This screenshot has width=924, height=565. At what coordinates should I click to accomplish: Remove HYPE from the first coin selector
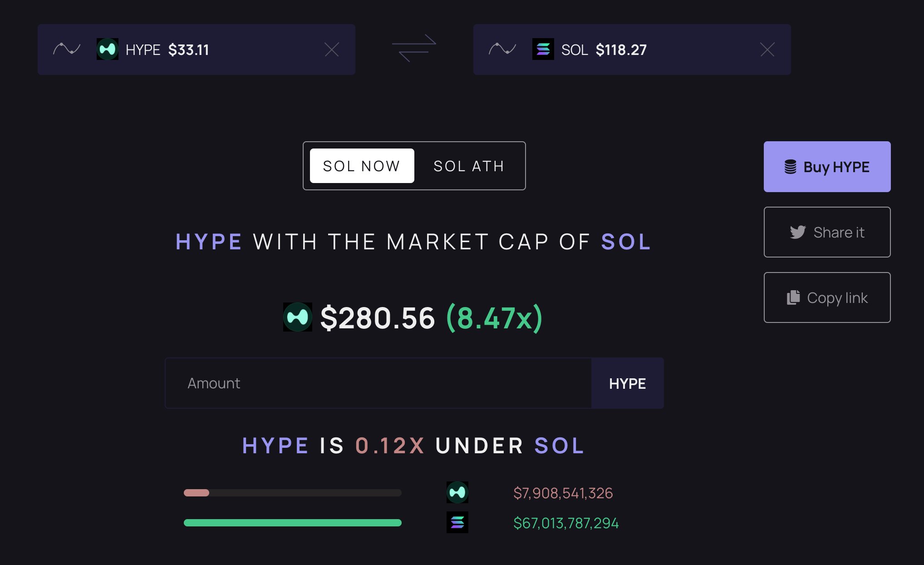[332, 50]
